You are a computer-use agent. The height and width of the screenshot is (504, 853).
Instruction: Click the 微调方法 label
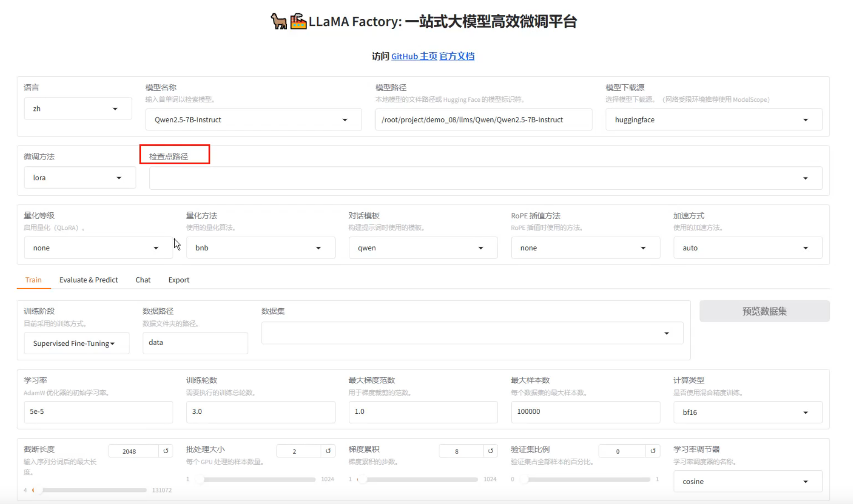click(39, 156)
